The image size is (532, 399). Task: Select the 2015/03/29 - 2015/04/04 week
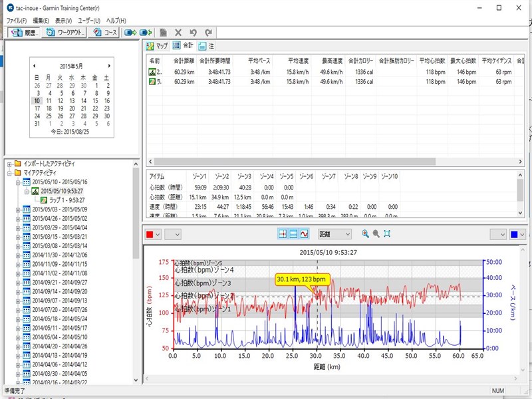[x=60, y=227]
